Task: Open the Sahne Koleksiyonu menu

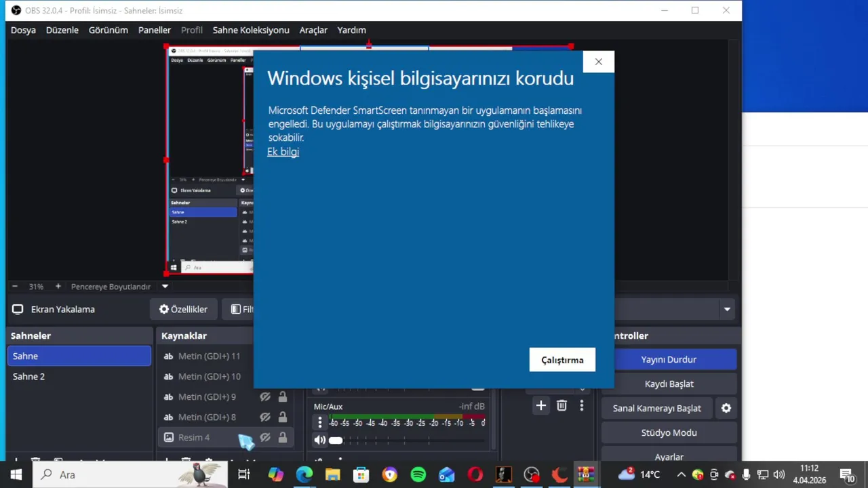Action: click(251, 30)
